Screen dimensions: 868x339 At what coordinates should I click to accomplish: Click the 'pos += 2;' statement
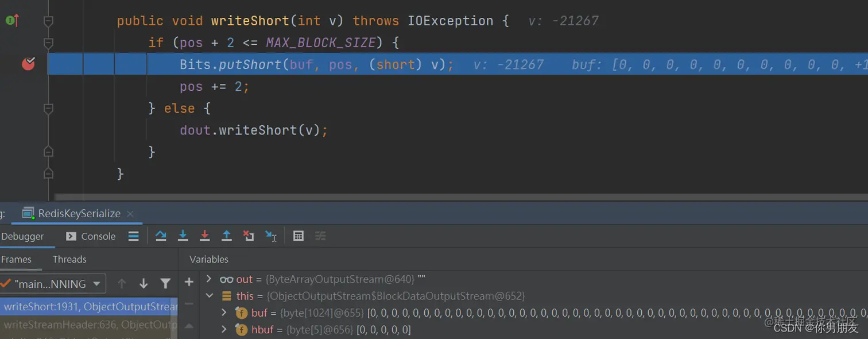[x=215, y=87]
